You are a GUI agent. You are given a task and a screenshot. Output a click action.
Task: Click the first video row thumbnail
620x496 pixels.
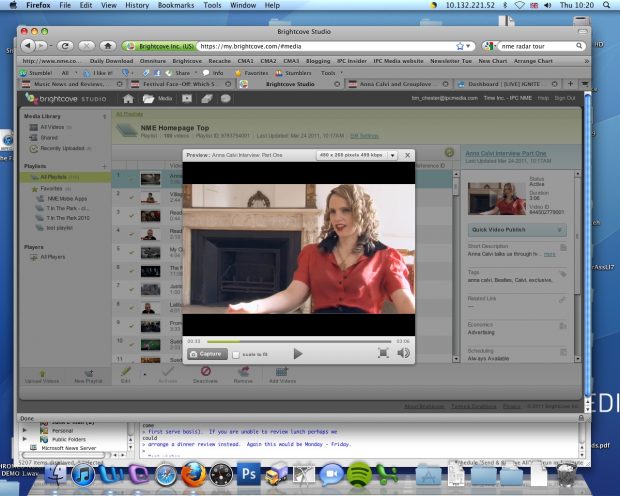pyautogui.click(x=151, y=179)
